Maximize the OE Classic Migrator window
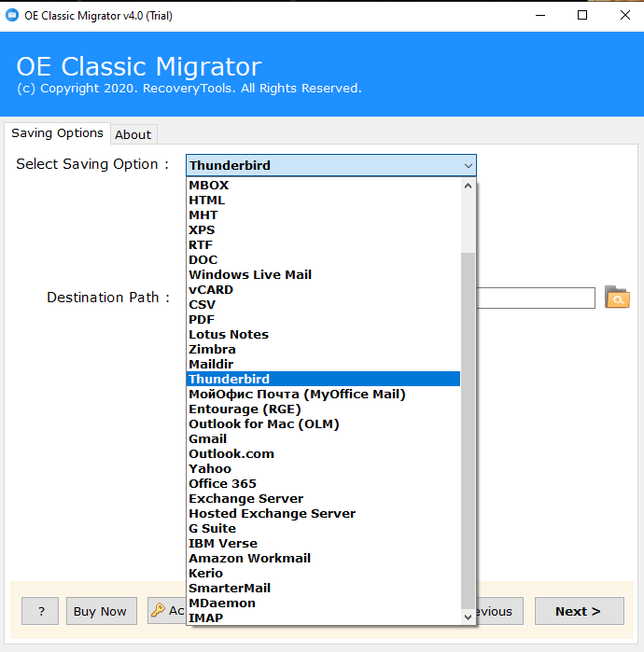 582,15
